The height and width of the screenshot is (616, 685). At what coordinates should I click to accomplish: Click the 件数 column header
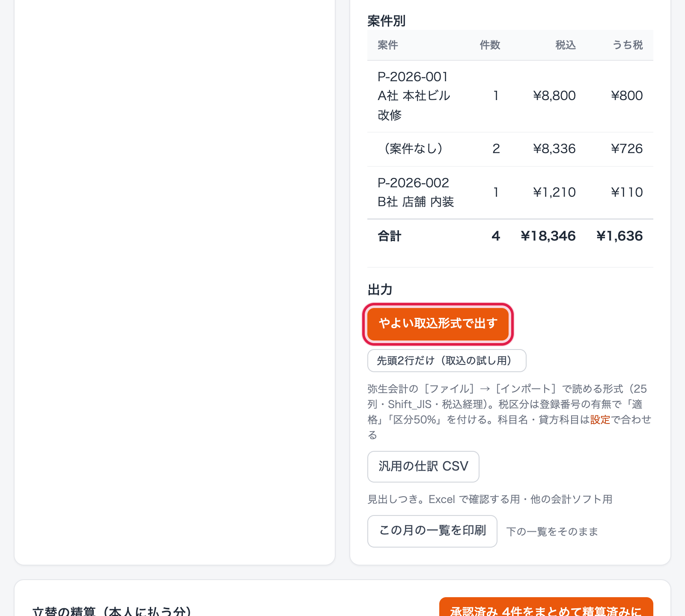click(x=489, y=45)
